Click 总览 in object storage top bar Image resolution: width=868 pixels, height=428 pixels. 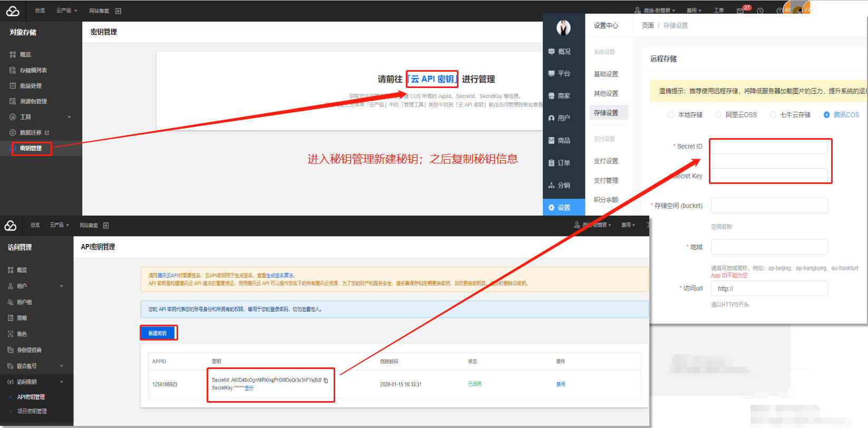(x=40, y=11)
